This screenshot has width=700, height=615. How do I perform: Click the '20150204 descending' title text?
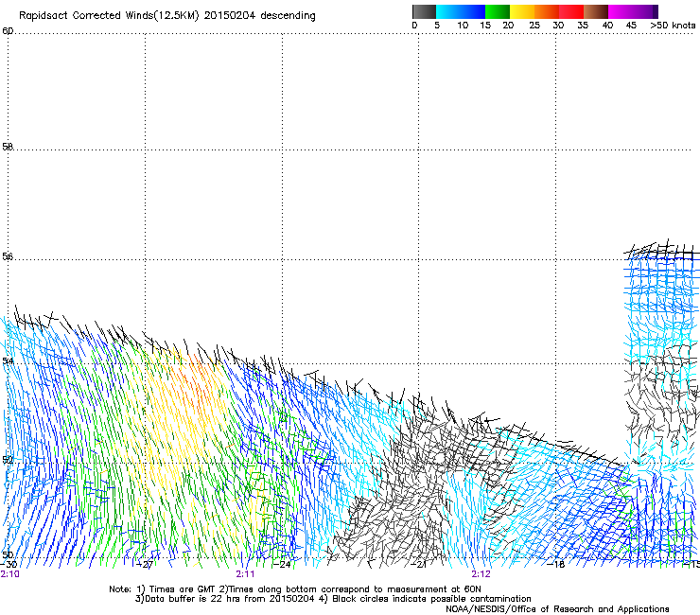coord(259,16)
